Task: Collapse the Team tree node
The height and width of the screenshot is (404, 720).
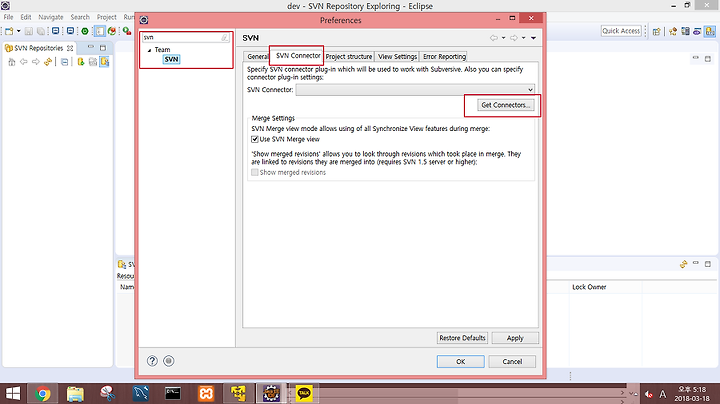Action: [149, 50]
